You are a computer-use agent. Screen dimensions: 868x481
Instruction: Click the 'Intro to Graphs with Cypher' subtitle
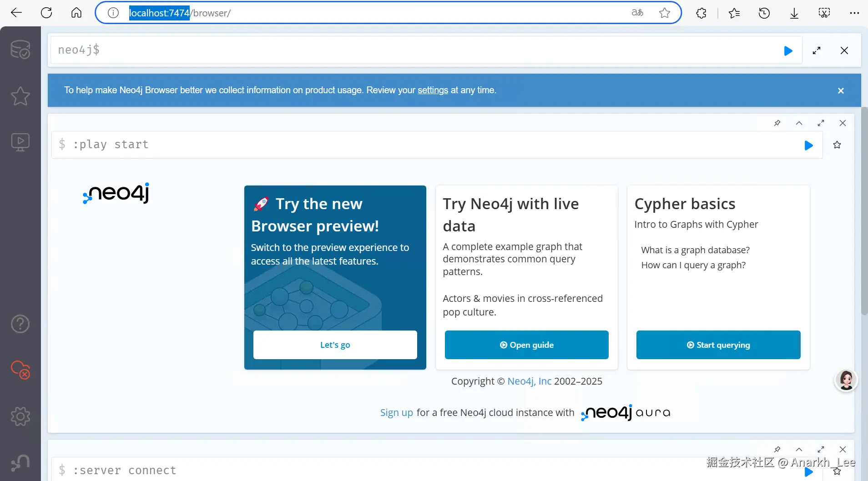(696, 224)
